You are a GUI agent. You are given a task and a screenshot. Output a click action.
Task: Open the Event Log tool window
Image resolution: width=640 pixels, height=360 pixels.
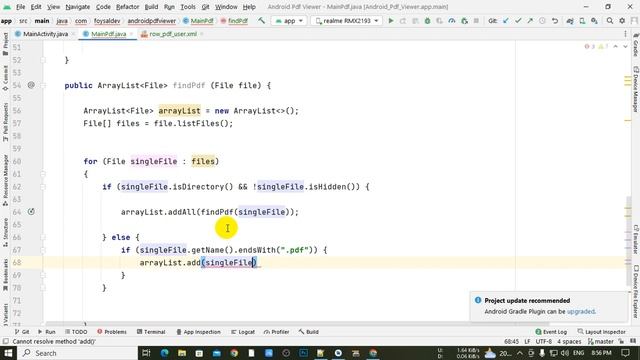point(551,332)
